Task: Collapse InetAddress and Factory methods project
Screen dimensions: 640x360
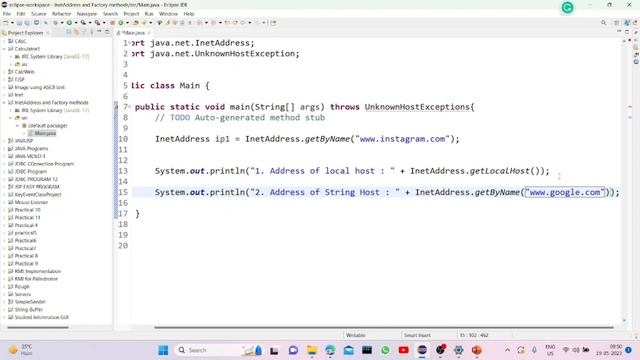Action: pos(4,103)
